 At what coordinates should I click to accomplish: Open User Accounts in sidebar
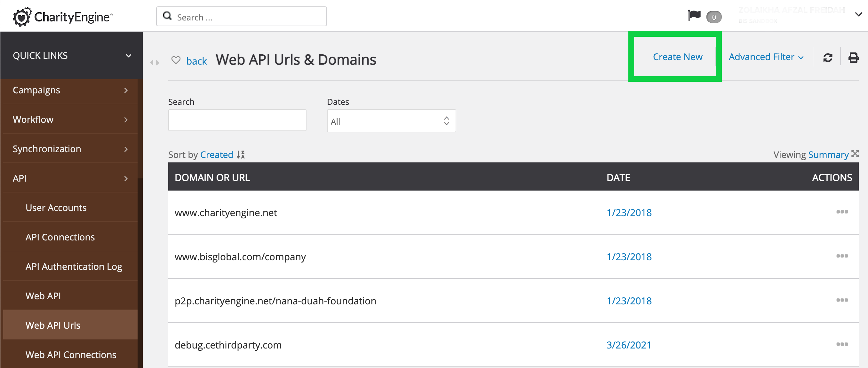(x=70, y=207)
